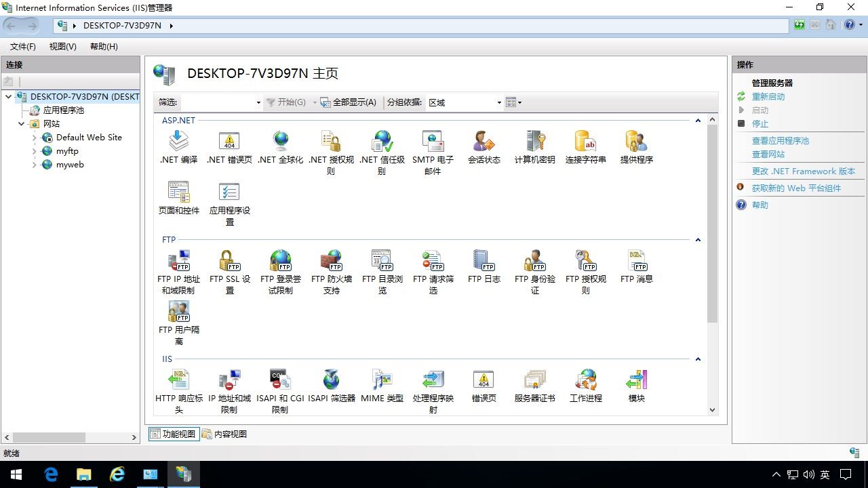Viewport: 868px width, 488px height.
Task: Select FTP 身份验证 icon
Action: pos(534,272)
